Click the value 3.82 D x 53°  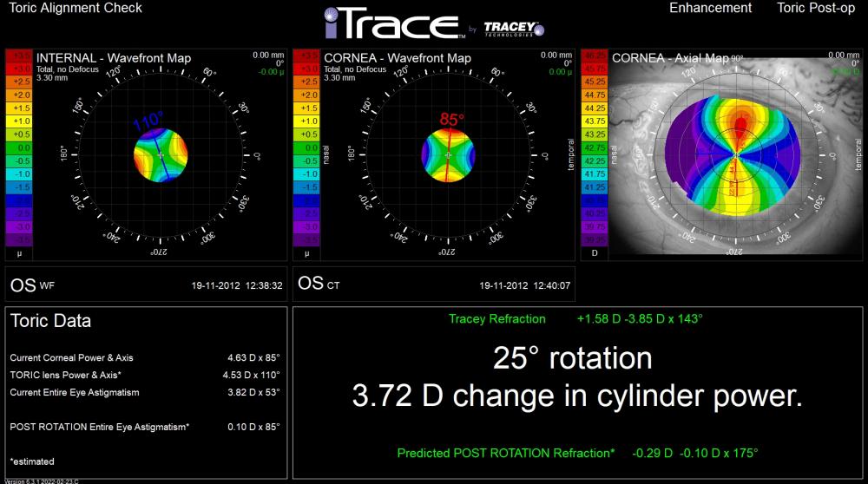(253, 392)
